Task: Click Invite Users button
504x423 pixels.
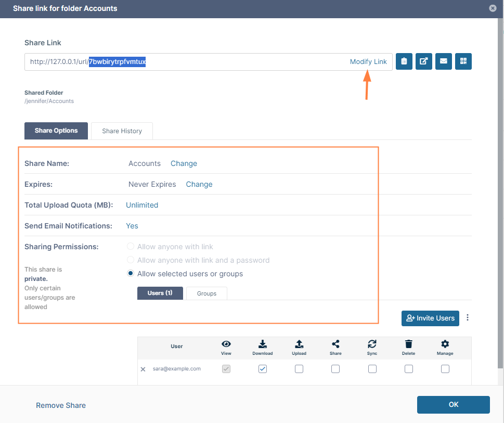Action: pos(430,318)
